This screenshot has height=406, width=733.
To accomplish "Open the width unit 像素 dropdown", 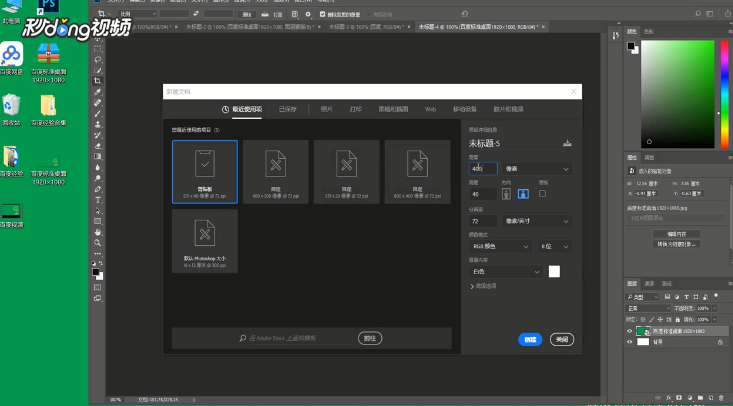I will coord(537,169).
